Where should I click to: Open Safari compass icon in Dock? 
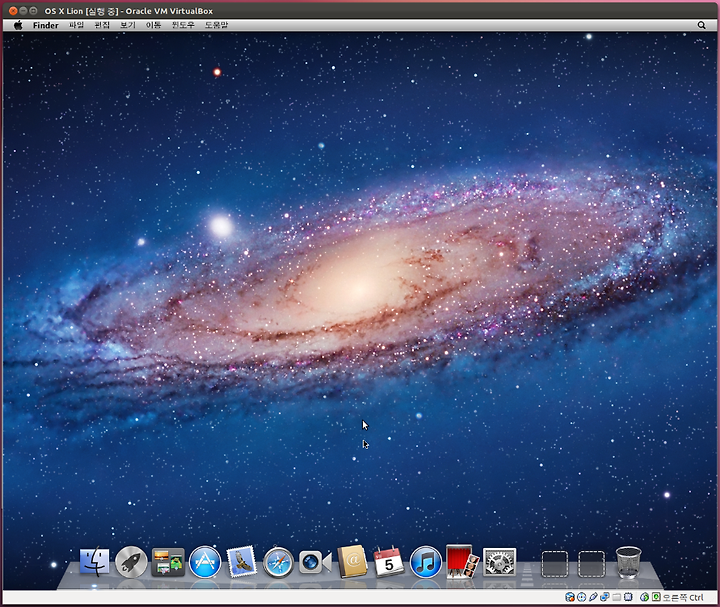click(278, 562)
